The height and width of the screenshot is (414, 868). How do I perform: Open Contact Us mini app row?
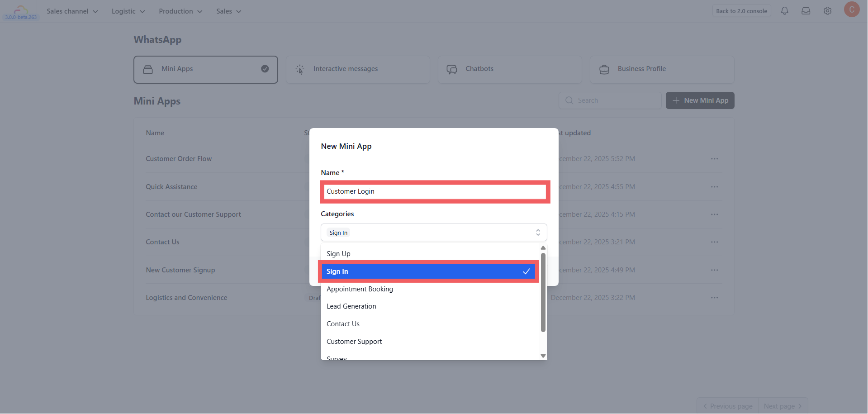[x=162, y=242]
